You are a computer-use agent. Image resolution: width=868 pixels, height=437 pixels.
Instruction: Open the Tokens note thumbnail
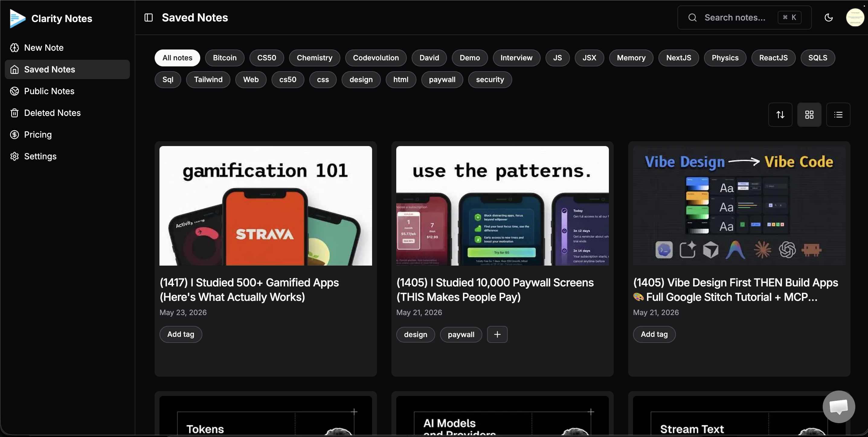pyautogui.click(x=265, y=416)
